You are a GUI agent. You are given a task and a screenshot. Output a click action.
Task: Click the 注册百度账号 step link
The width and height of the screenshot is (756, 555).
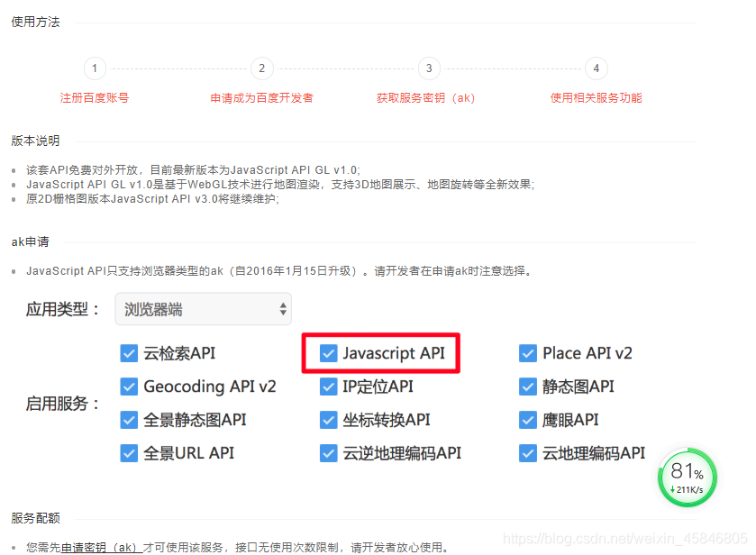click(95, 98)
